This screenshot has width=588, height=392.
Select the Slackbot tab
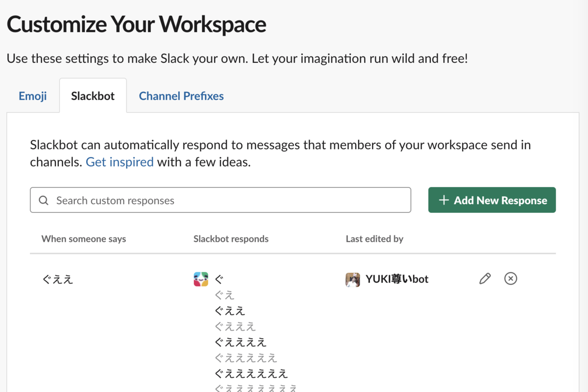tap(93, 96)
